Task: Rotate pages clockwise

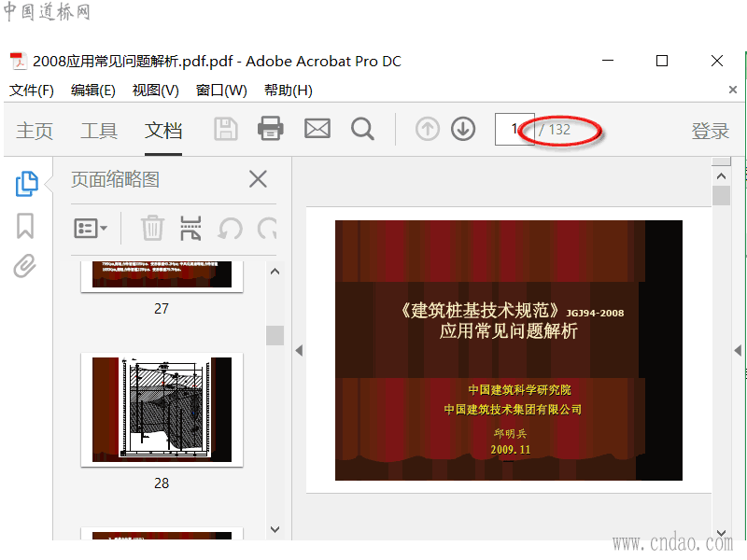Action: tap(268, 229)
